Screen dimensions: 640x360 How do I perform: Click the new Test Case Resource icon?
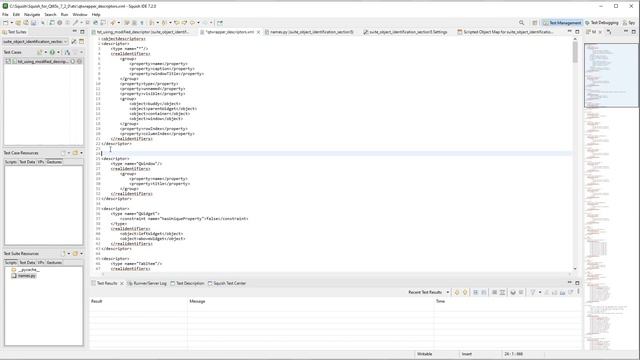[63, 153]
